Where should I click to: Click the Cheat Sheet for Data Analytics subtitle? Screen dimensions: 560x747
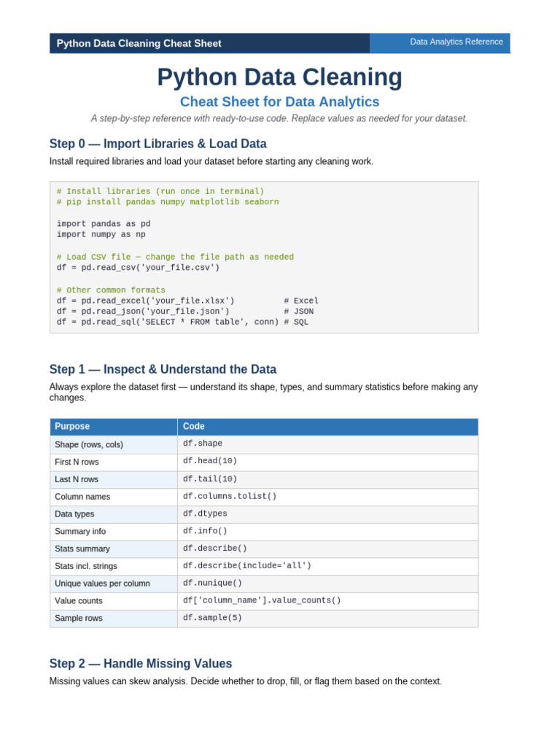pos(279,102)
